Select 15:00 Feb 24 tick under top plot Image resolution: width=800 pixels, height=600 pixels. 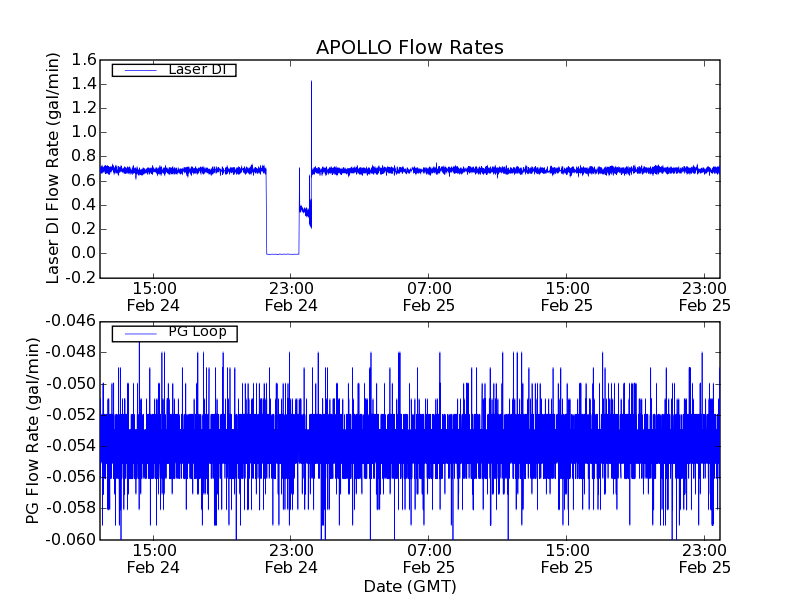(154, 297)
